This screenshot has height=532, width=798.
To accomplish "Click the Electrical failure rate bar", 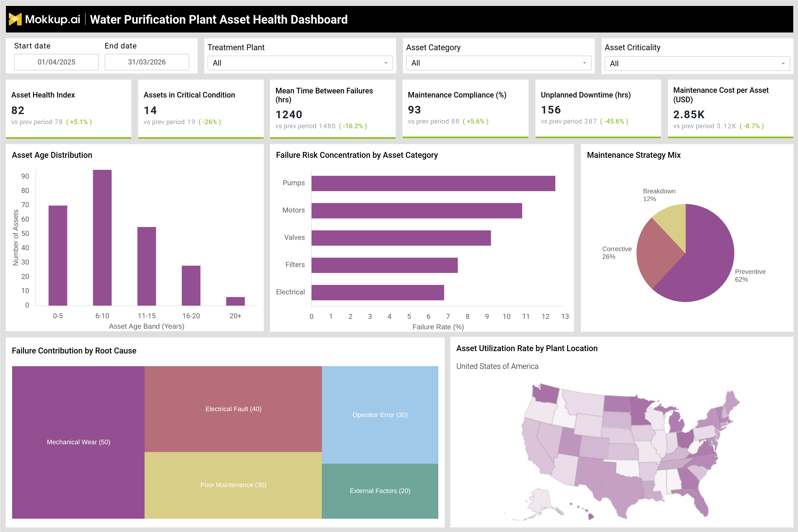I will point(378,293).
